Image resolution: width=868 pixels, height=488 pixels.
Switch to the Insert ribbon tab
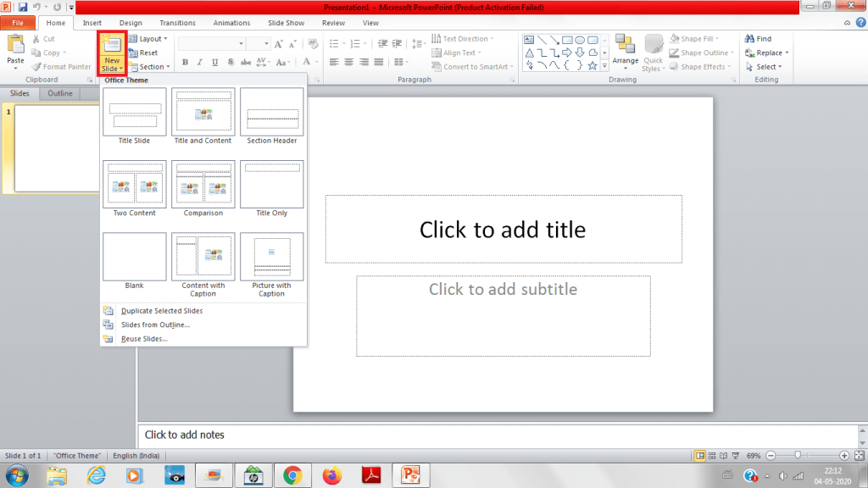point(92,23)
